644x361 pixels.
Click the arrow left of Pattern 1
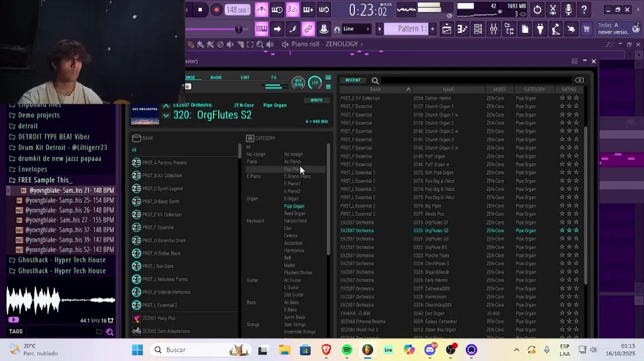click(x=380, y=29)
